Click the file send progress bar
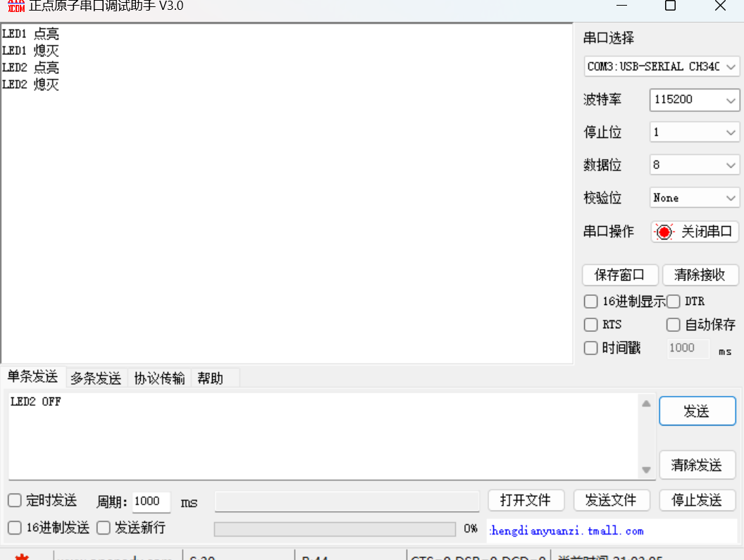 [335, 529]
